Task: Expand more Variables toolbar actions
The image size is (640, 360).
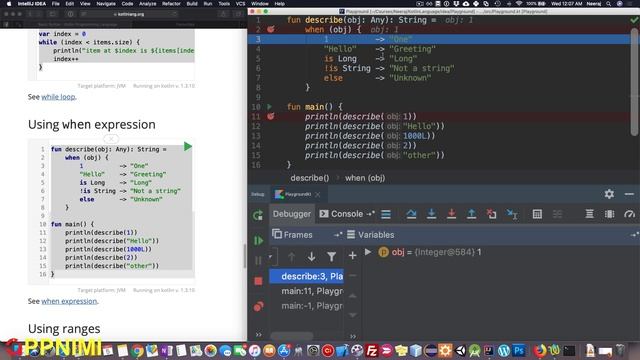Action: pyautogui.click(x=353, y=336)
